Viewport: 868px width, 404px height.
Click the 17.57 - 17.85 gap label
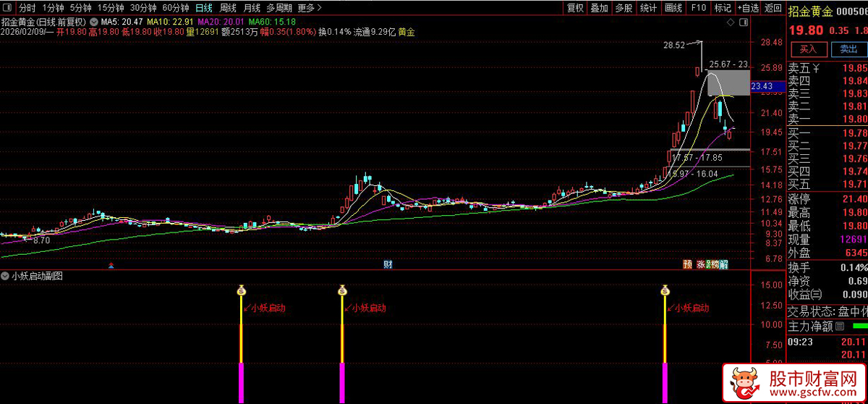(697, 158)
